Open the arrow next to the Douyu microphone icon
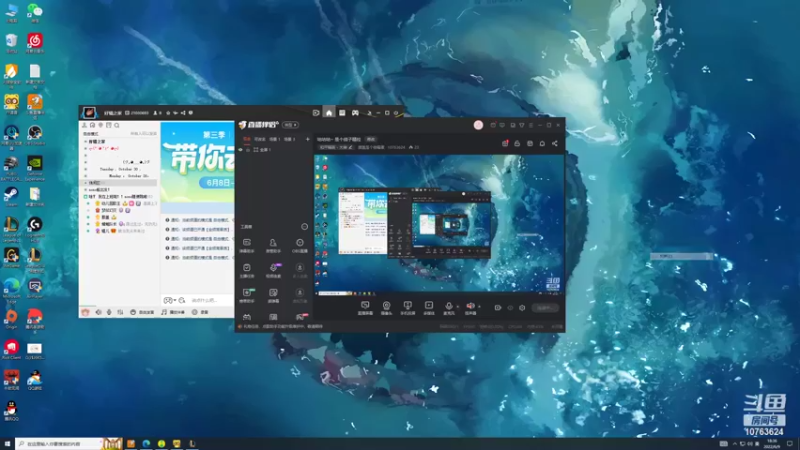800x450 pixels. [458, 307]
